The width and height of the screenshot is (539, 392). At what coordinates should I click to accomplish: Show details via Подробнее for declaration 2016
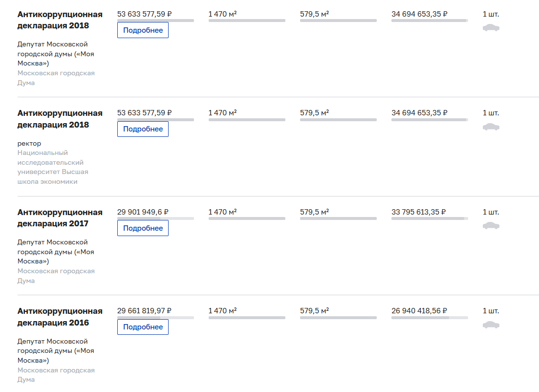point(143,327)
